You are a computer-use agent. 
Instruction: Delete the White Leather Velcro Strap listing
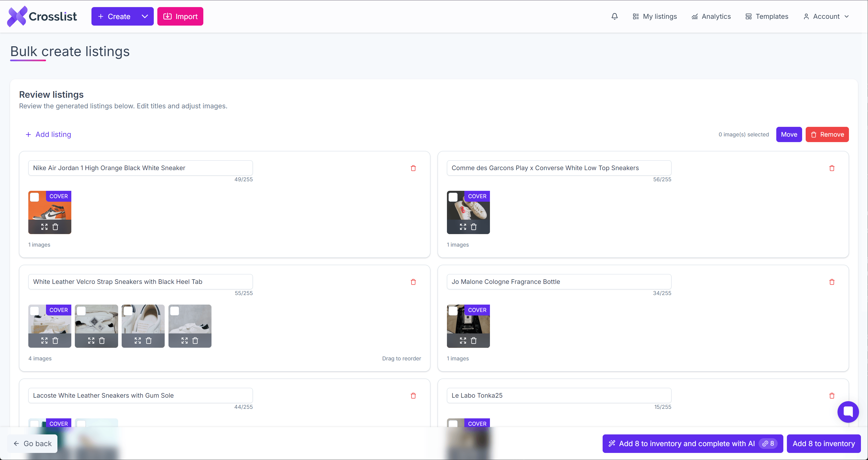413,282
